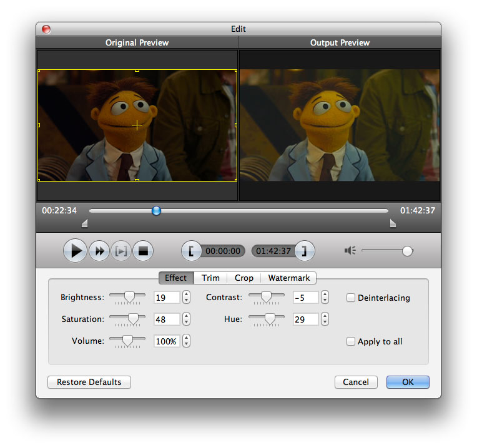Image resolution: width=477 pixels, height=448 pixels.
Task: Confirm edits with the OK button
Action: click(x=408, y=382)
